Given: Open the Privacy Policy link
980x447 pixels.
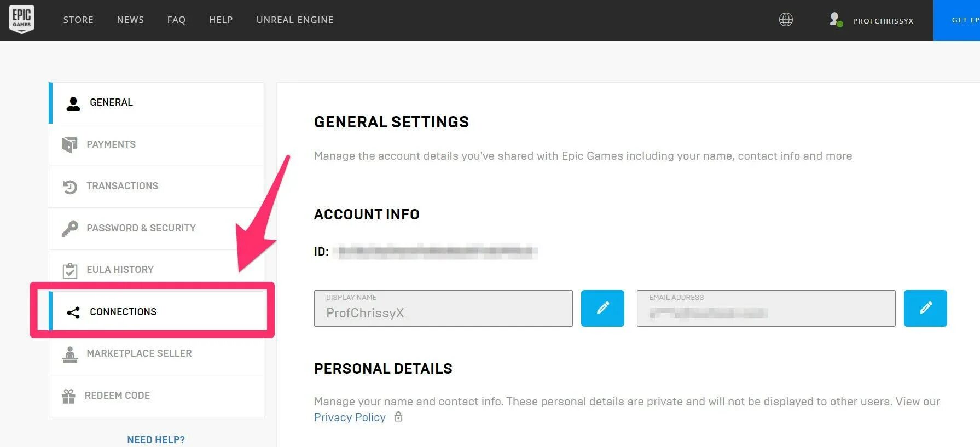Looking at the screenshot, I should tap(350, 417).
